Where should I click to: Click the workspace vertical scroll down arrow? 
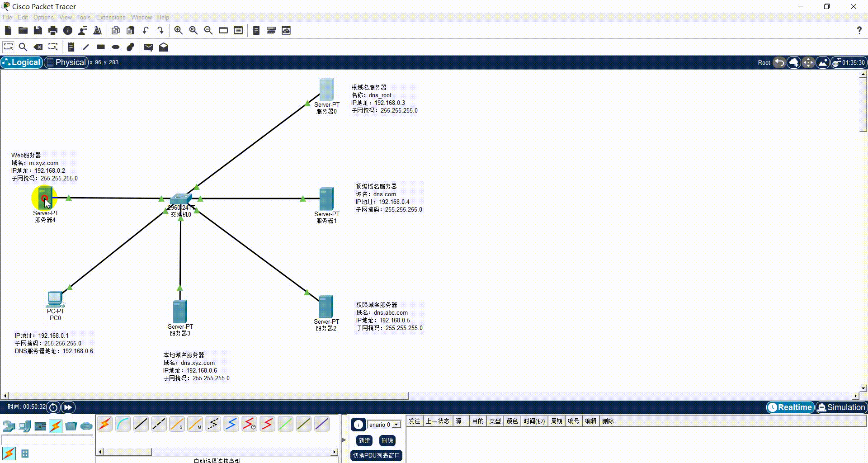[863, 388]
